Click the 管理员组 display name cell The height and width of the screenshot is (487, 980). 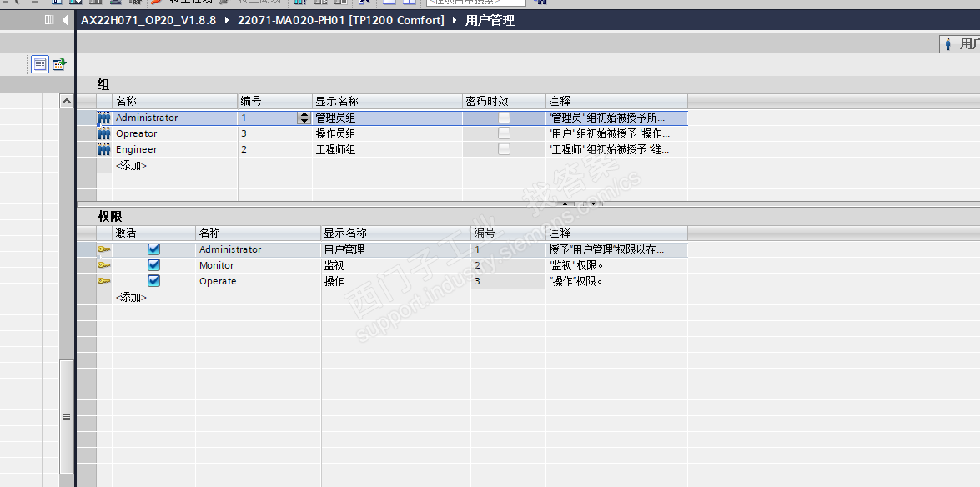(388, 118)
